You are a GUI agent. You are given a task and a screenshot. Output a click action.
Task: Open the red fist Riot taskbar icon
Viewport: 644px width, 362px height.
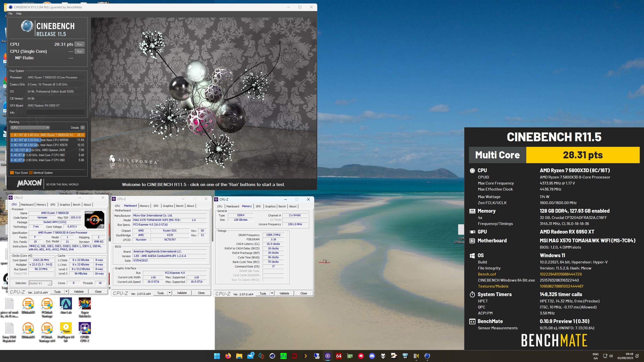(361, 356)
